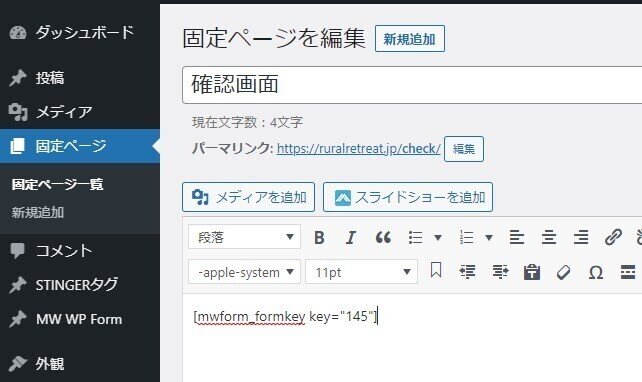This screenshot has height=382, width=642.
Task: Open Dashboard (ダッシュボード) in the sidebar
Action: (x=80, y=32)
